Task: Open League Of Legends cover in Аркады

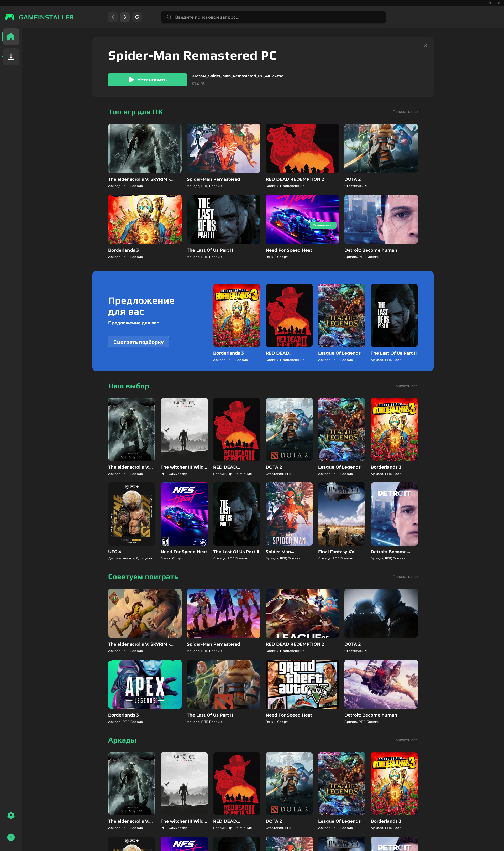Action: [x=342, y=783]
